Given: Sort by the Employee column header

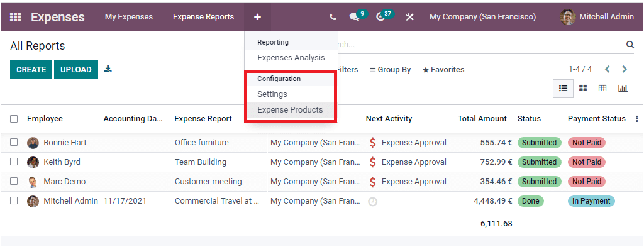Looking at the screenshot, I should coord(45,119).
